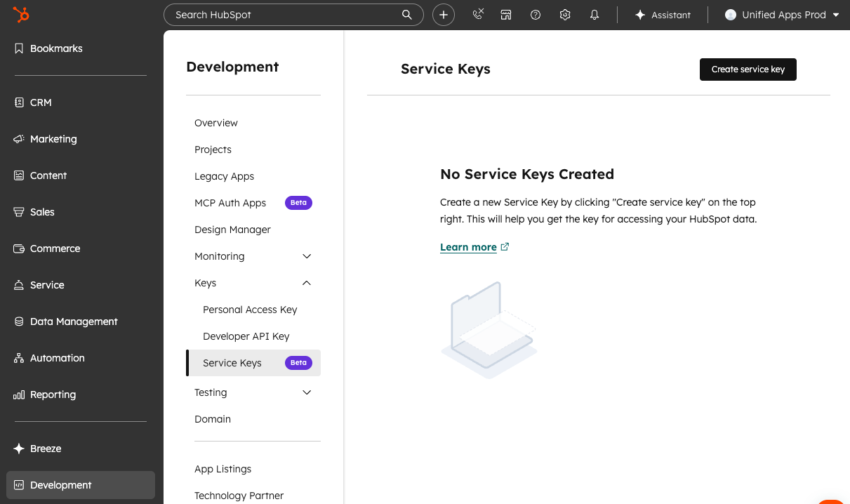The width and height of the screenshot is (850, 504).
Task: Click the Beta badge beside Service Keys
Action: click(x=298, y=363)
